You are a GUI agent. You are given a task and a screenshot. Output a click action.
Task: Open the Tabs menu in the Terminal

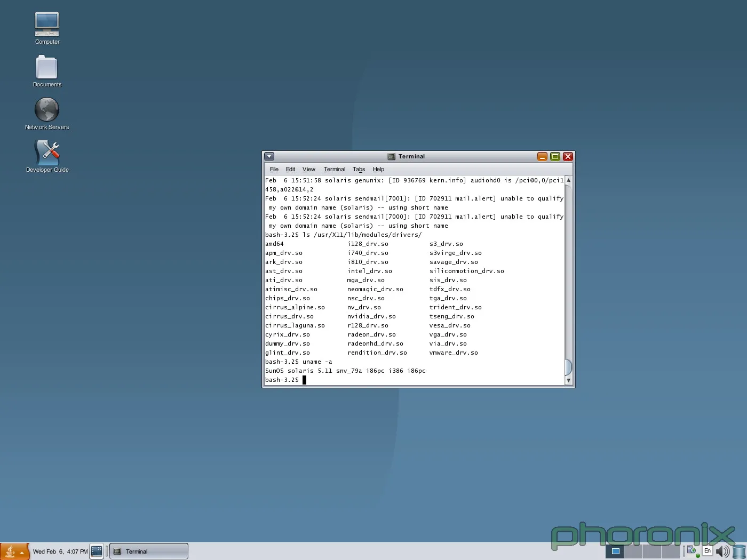(359, 169)
